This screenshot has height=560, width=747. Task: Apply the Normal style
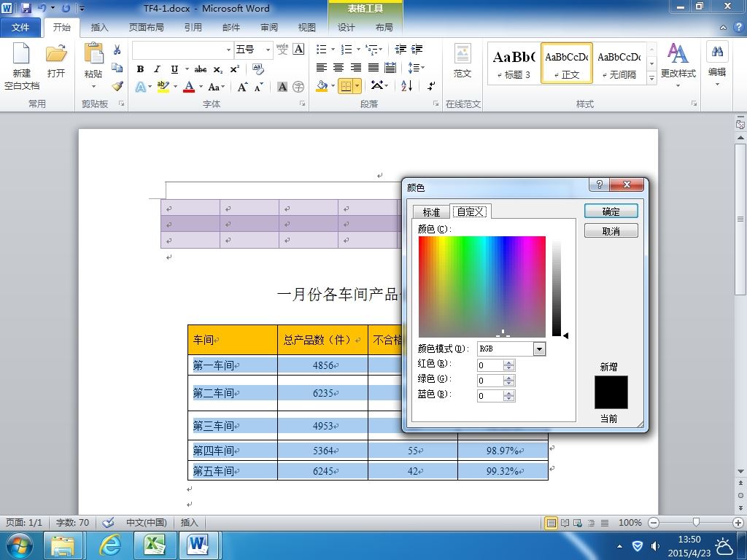click(566, 63)
